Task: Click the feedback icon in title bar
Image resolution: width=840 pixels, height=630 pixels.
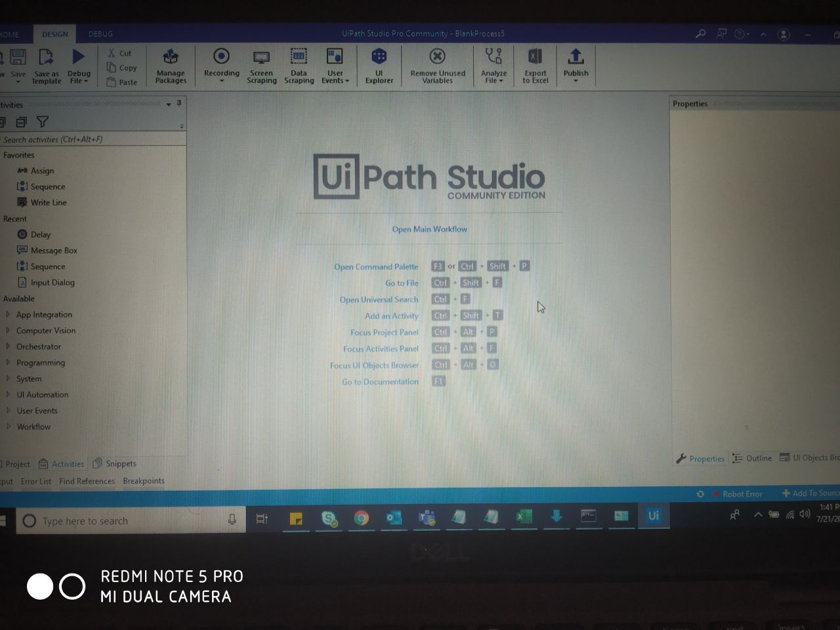Action: [x=721, y=33]
